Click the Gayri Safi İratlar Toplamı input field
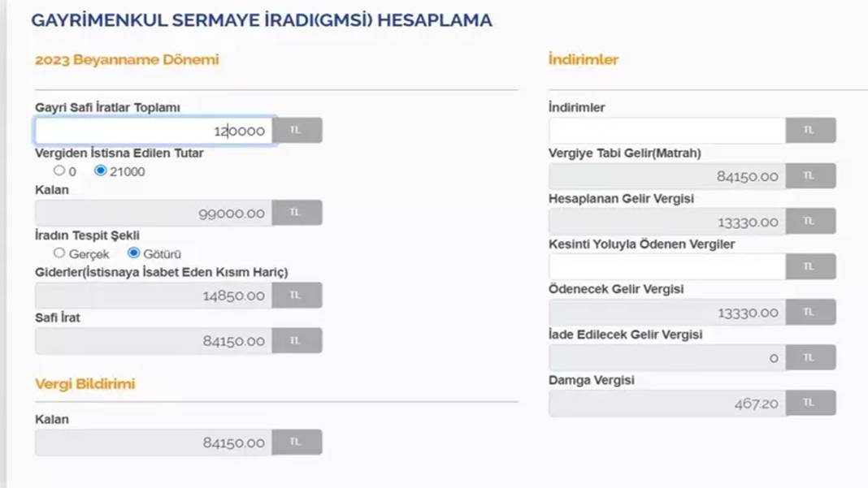This screenshot has width=868, height=488. click(154, 131)
